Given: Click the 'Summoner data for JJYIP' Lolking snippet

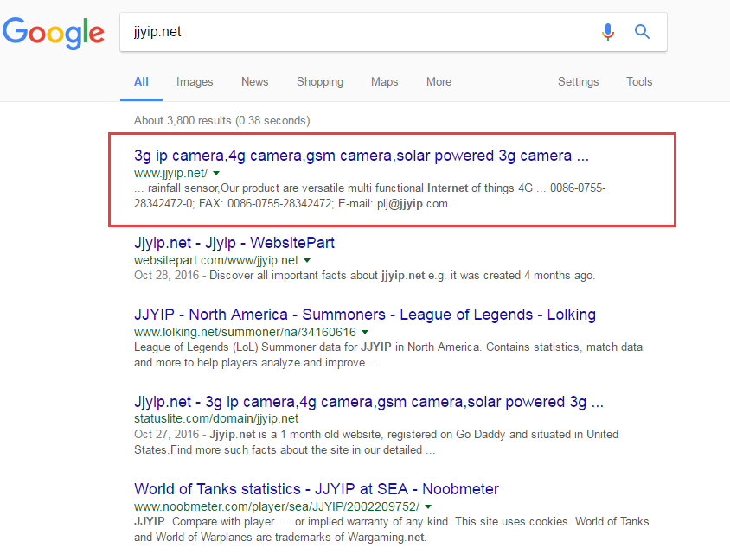Looking at the screenshot, I should point(388,355).
